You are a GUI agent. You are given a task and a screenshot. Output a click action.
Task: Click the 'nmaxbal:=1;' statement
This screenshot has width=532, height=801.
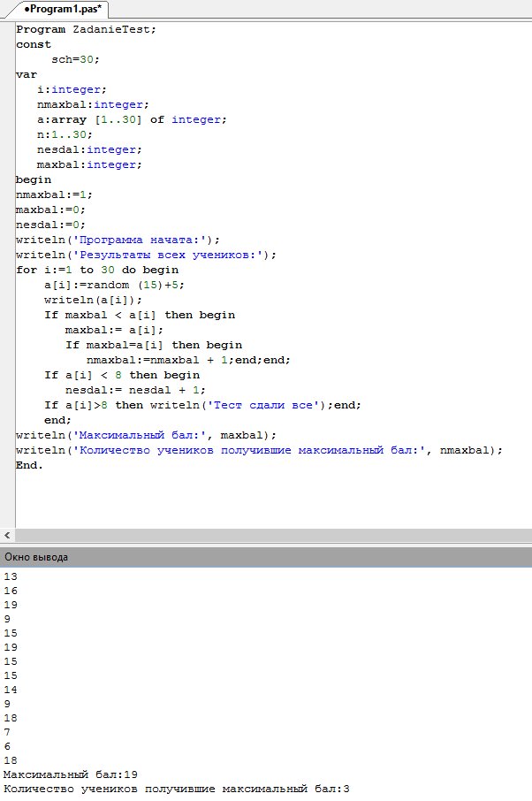tap(54, 195)
